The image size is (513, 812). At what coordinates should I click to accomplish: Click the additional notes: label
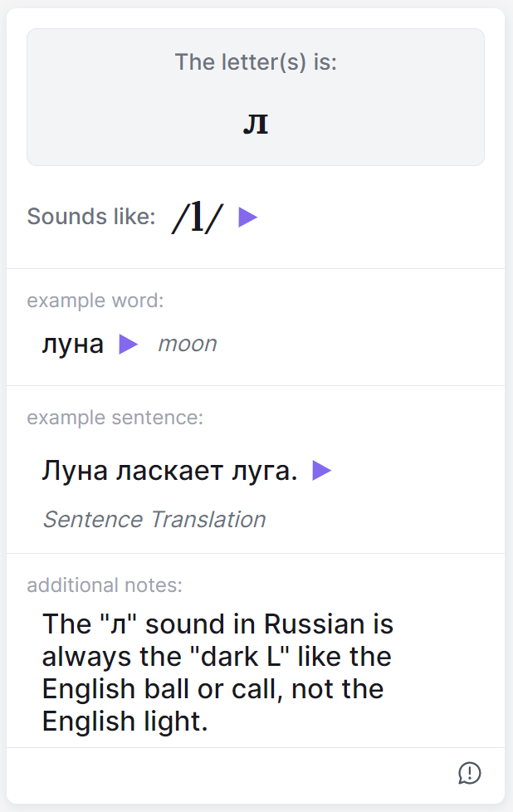[105, 585]
